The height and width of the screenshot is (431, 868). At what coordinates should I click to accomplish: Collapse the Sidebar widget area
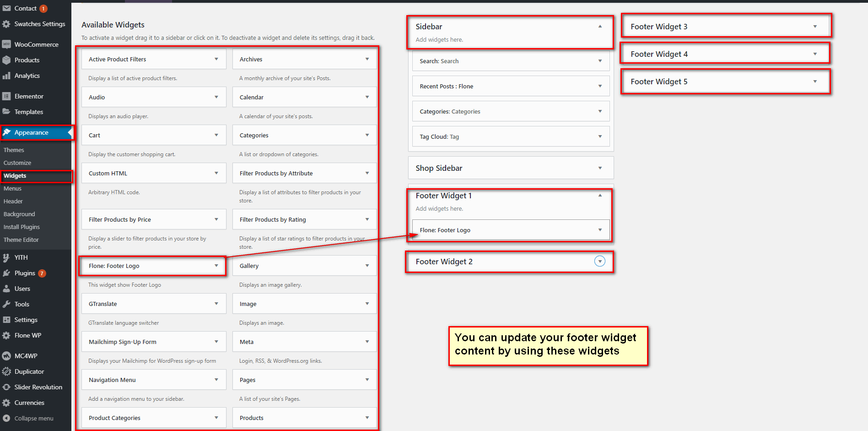tap(600, 27)
